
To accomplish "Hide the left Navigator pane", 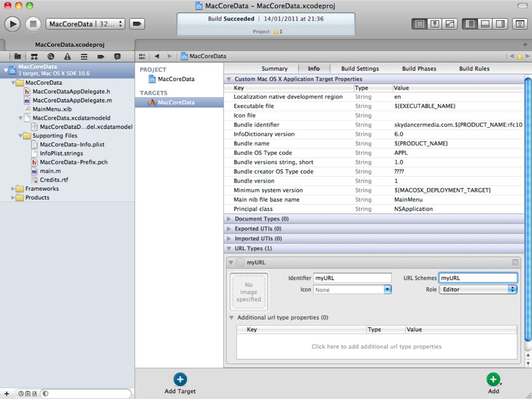I will pos(470,24).
